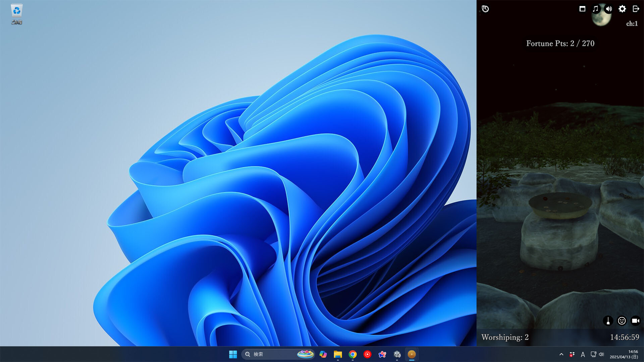
Task: Open the ch:1 channel indicator
Action: (632, 24)
